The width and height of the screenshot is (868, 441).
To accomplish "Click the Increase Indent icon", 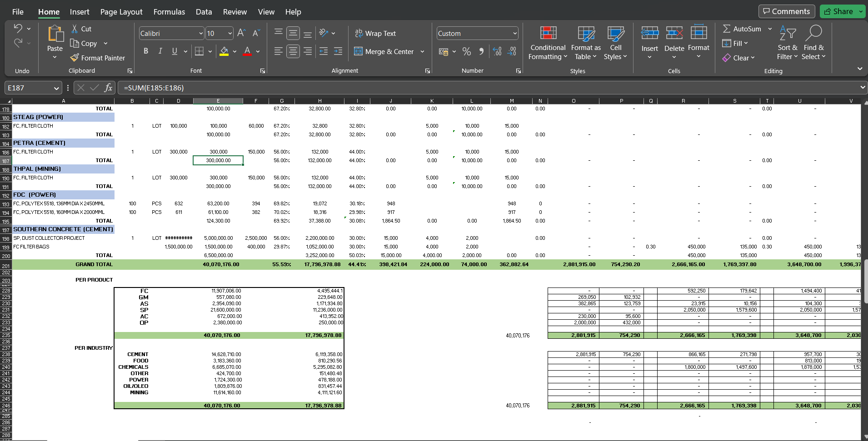I will (x=338, y=51).
